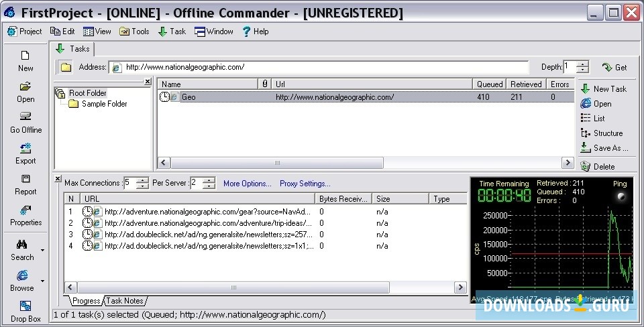Click the Max Connections value field

129,183
